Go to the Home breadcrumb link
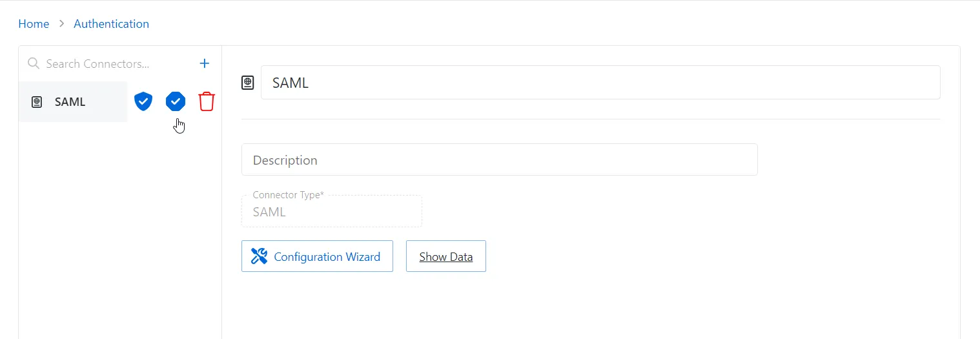Viewport: 980px width, 339px height. tap(34, 24)
